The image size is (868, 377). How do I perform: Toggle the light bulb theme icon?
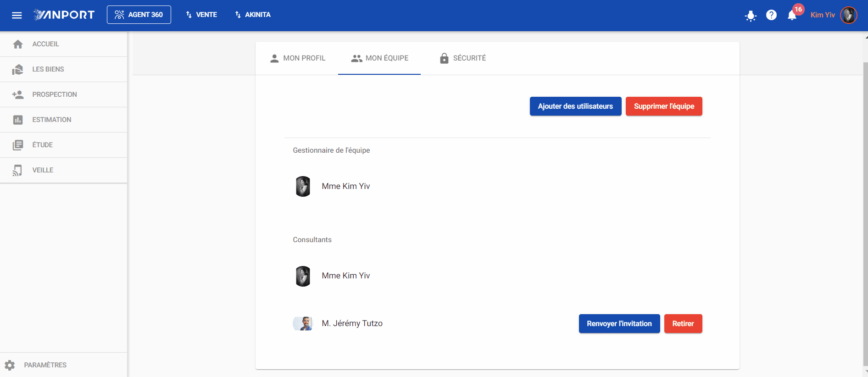click(751, 16)
